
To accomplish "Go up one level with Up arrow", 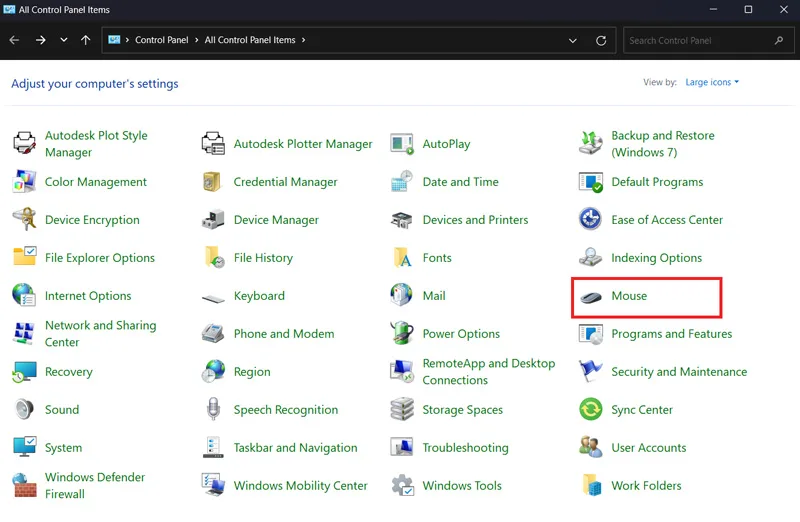I will click(85, 40).
